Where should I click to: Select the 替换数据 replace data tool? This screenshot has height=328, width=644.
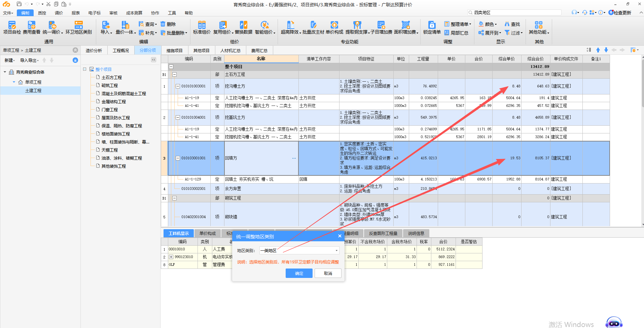click(x=244, y=27)
